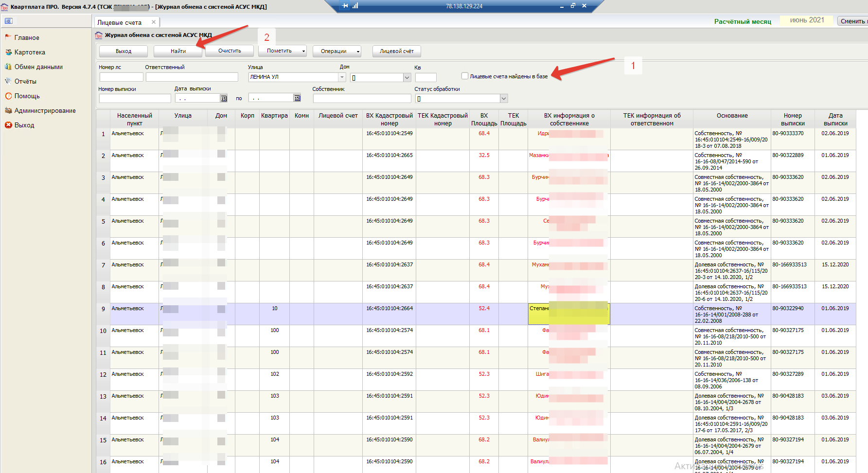
Task: Open Отчёты in the sidebar
Action: tap(25, 81)
